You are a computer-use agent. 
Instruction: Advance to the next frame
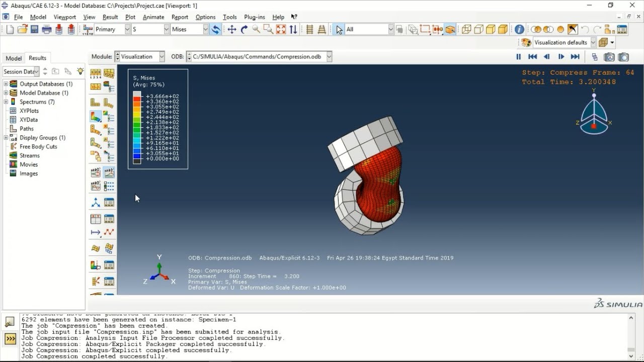[561, 57]
